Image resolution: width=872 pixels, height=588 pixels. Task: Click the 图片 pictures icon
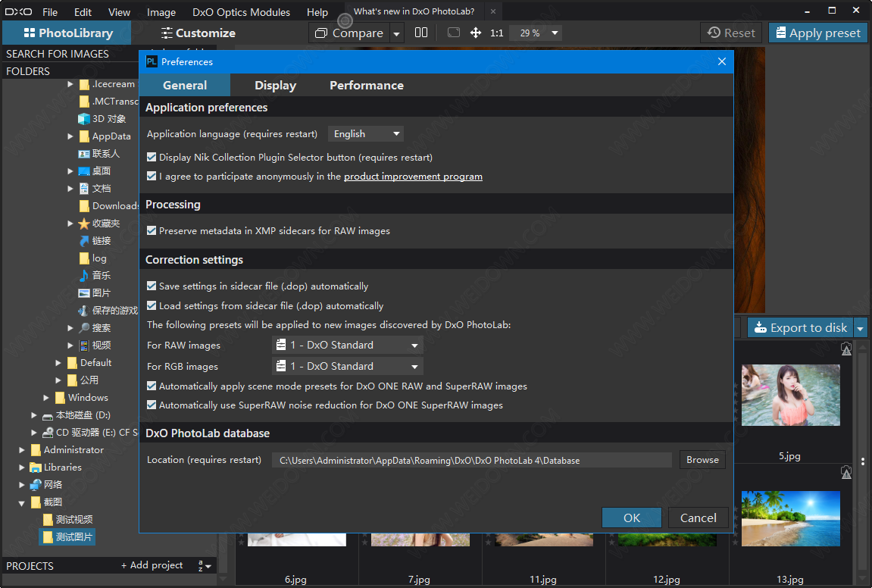(84, 293)
